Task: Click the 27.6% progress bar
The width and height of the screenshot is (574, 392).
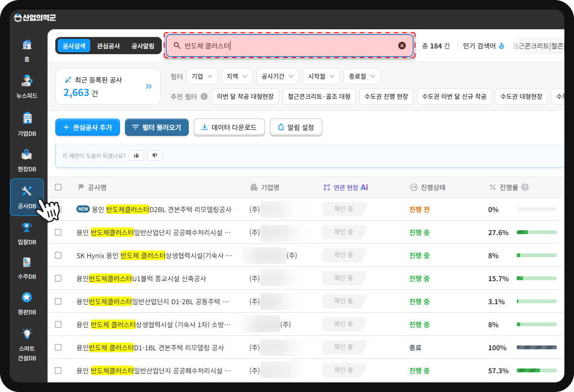Action: [537, 232]
